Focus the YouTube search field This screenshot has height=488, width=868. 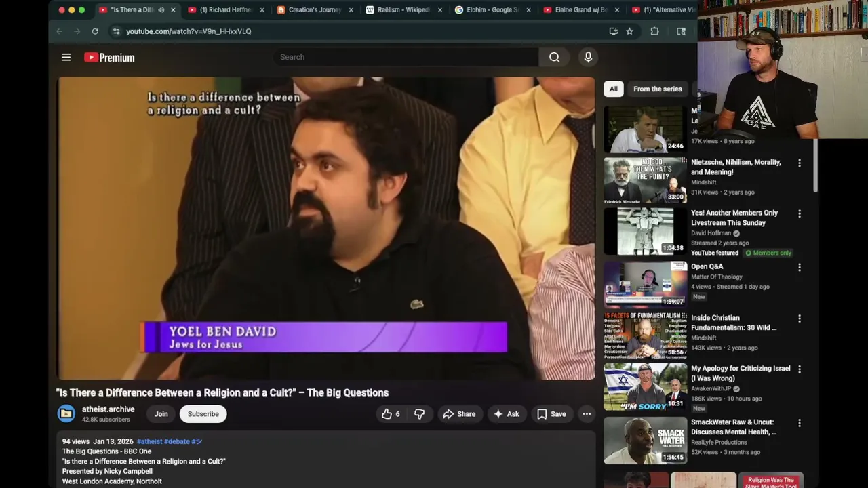pos(407,57)
